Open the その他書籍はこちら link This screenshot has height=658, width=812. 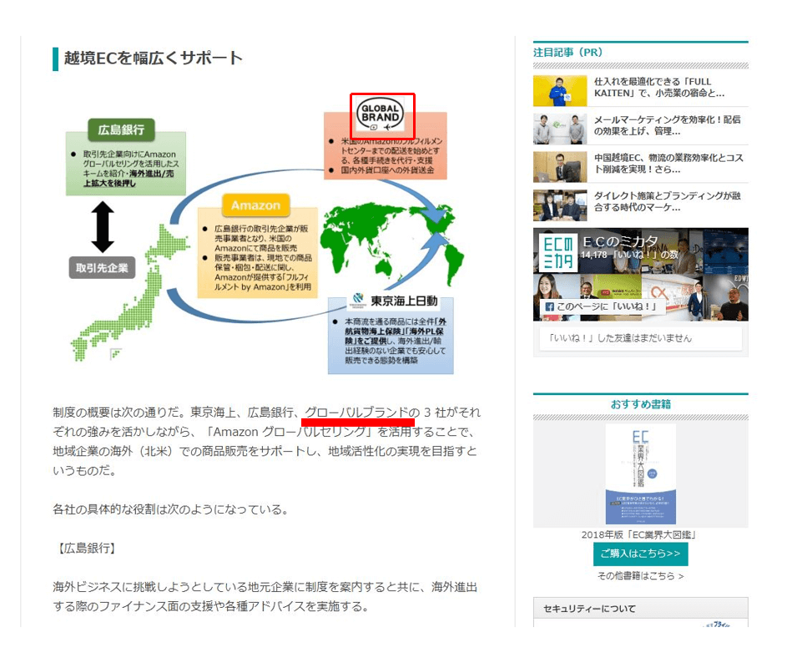click(641, 576)
